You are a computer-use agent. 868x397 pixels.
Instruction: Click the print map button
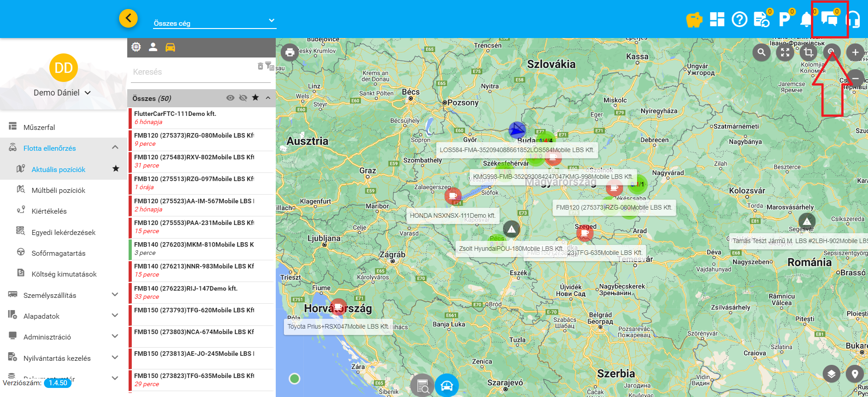click(x=290, y=53)
